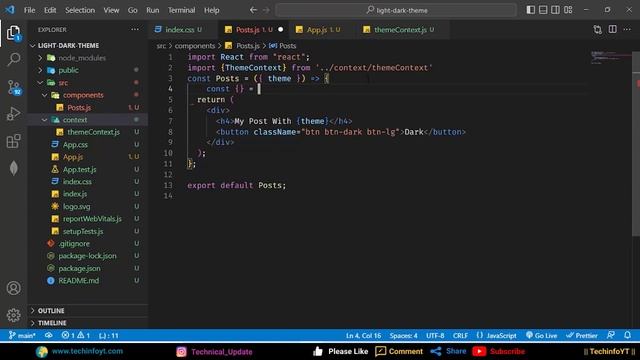
Task: Toggle the primary side bar layout icon
Action: pyautogui.click(x=530, y=10)
